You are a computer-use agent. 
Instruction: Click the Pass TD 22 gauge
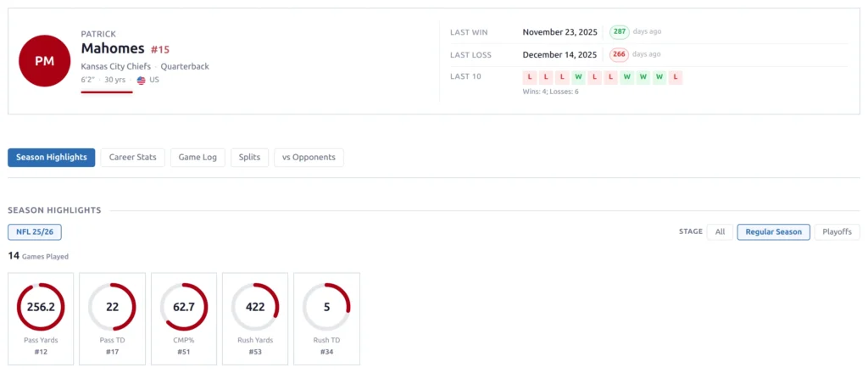[113, 307]
